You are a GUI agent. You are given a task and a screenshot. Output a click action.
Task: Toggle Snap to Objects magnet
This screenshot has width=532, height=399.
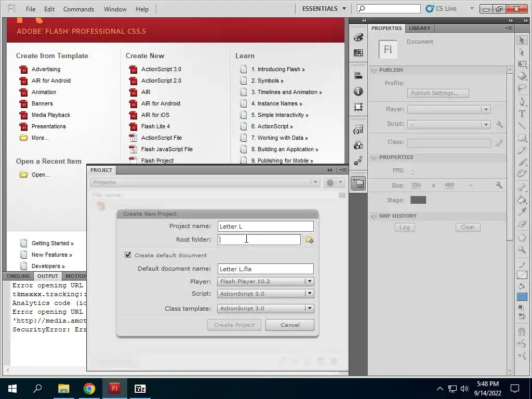[x=522, y=331]
